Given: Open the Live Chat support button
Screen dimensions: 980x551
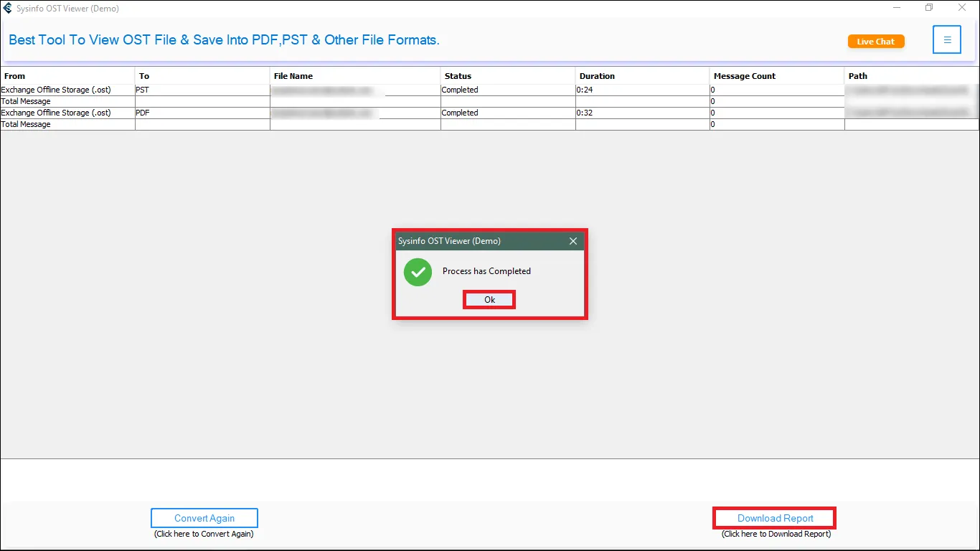Looking at the screenshot, I should point(875,42).
